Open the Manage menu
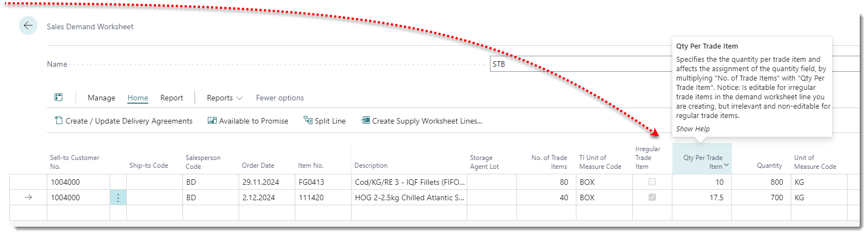 click(101, 98)
